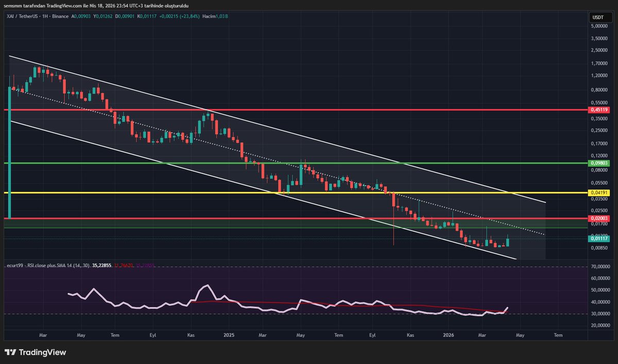Select the red SMA curve in the RSI pane
618x364 pixels.
click(257, 303)
